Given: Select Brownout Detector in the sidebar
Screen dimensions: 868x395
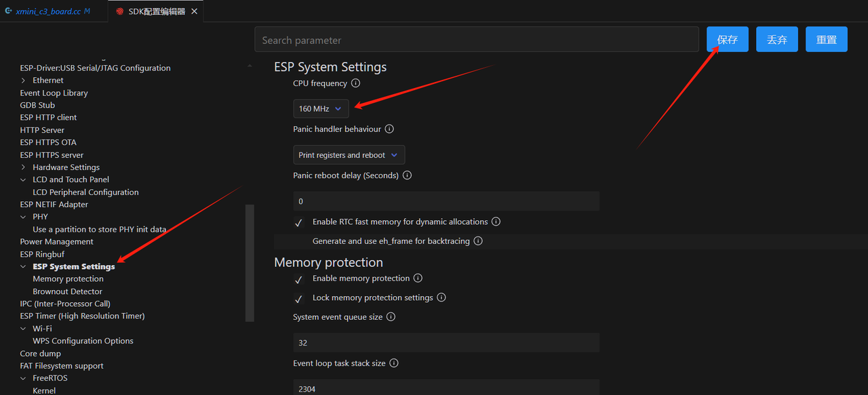Looking at the screenshot, I should point(67,291).
